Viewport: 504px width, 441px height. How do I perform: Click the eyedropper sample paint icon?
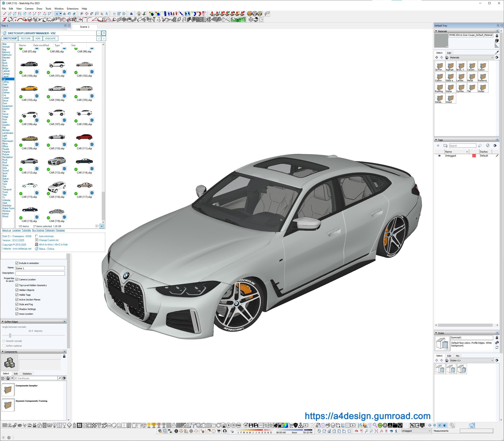[497, 52]
